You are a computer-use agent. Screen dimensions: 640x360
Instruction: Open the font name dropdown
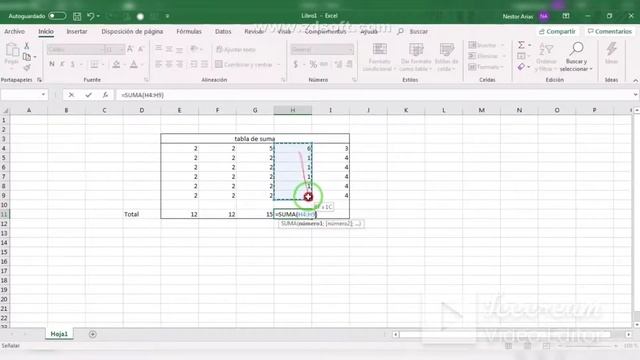102,49
